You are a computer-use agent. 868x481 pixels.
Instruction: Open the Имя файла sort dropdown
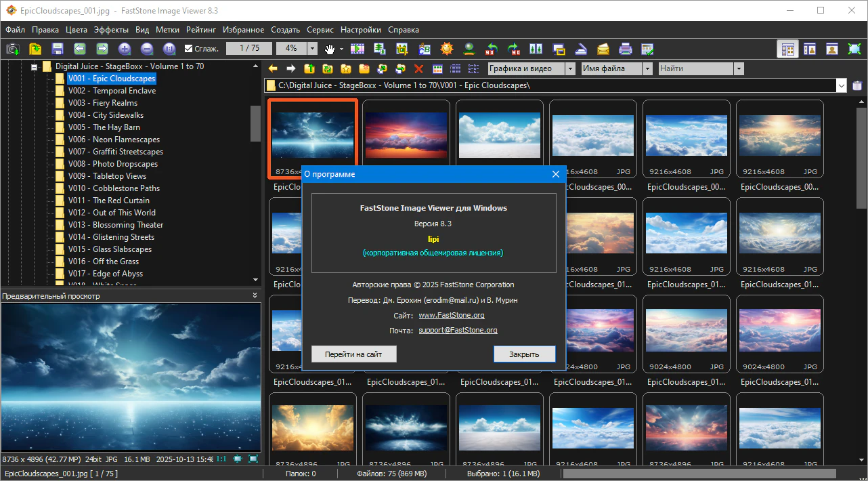pyautogui.click(x=647, y=68)
